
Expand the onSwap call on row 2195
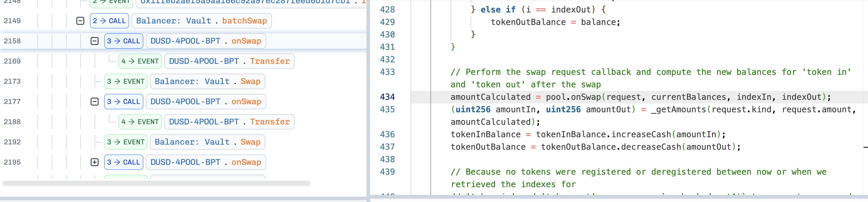(95, 162)
